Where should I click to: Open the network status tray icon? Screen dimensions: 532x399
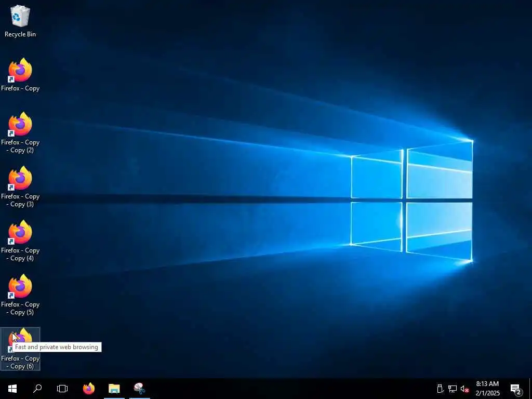[x=453, y=389]
